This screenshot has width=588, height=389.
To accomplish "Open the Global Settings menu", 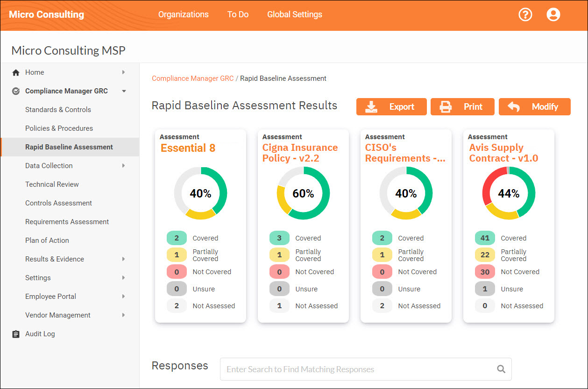I will [x=294, y=14].
